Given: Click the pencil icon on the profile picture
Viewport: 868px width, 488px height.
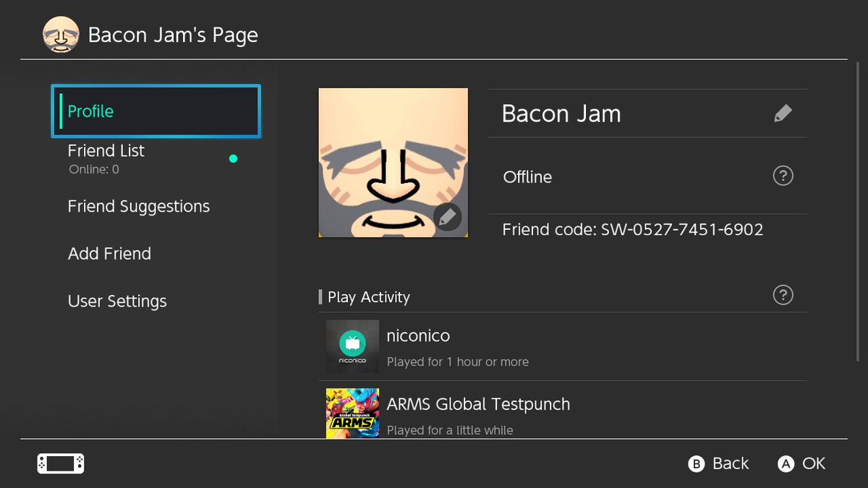Looking at the screenshot, I should point(448,217).
